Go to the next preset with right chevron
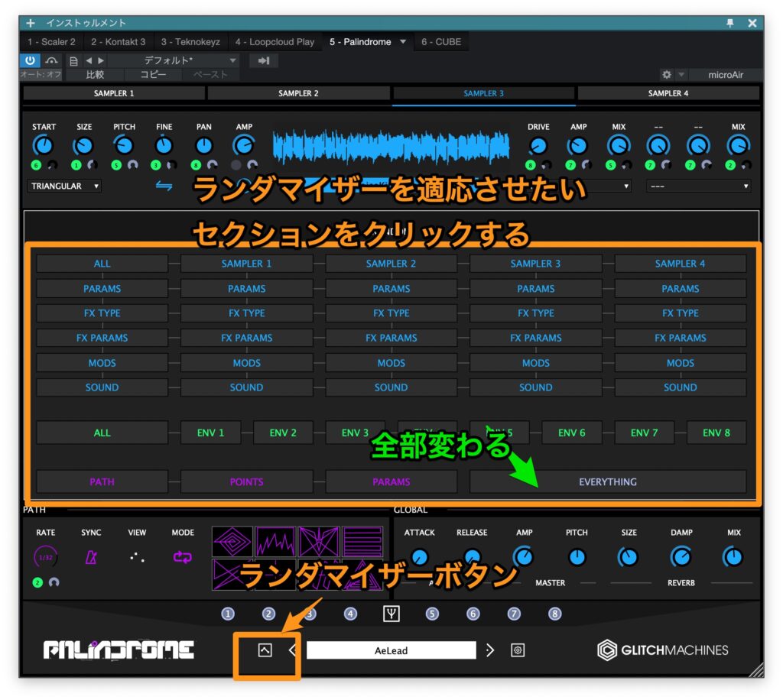The image size is (783, 700). point(490,650)
